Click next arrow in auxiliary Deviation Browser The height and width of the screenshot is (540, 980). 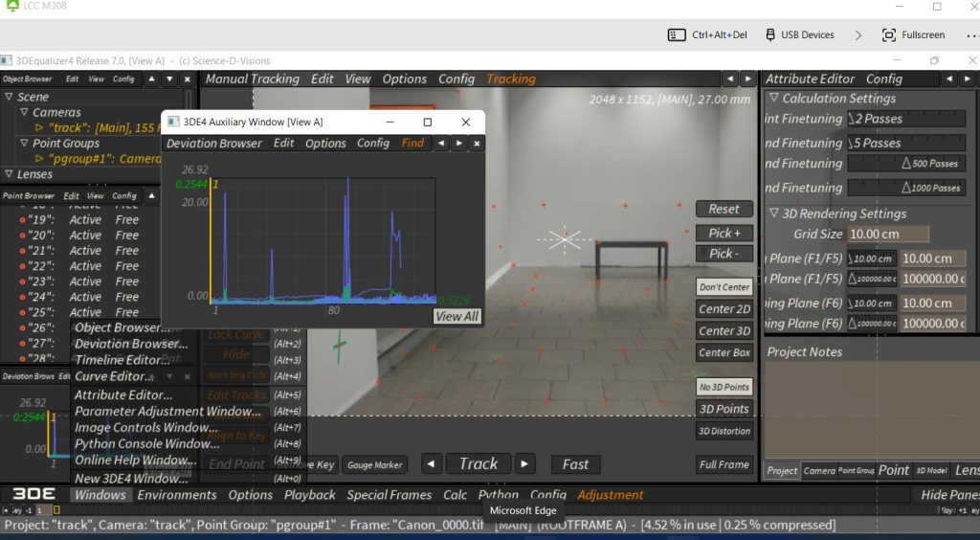(458, 143)
